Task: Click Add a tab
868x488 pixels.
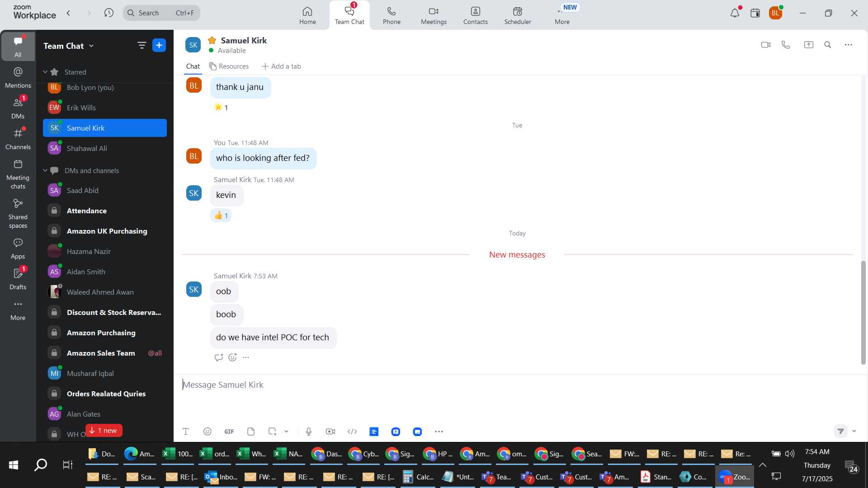Action: point(281,66)
